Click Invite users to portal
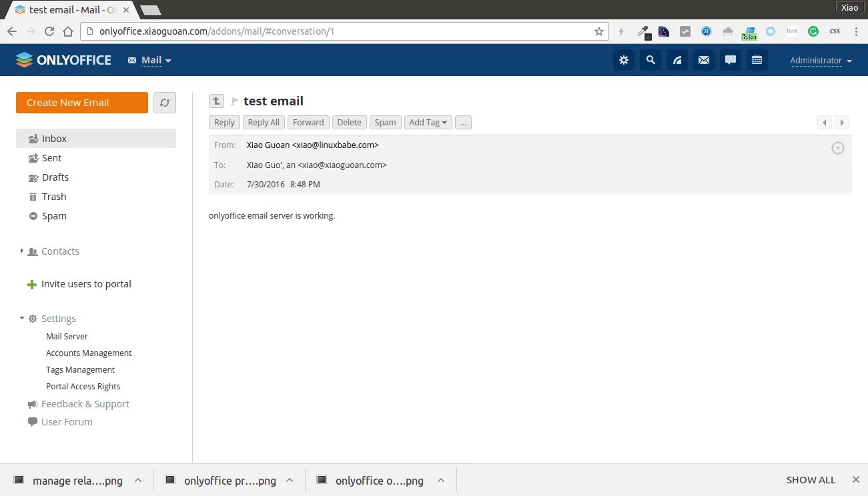The height and width of the screenshot is (496, 868). [79, 284]
